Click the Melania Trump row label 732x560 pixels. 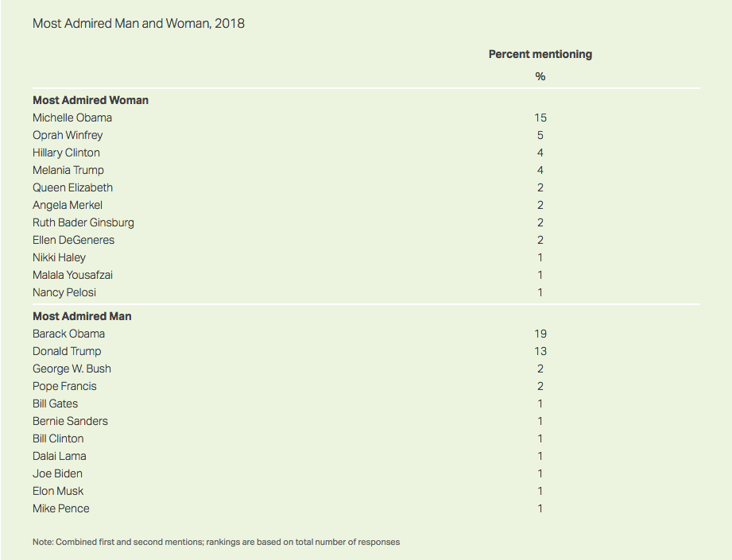click(68, 171)
